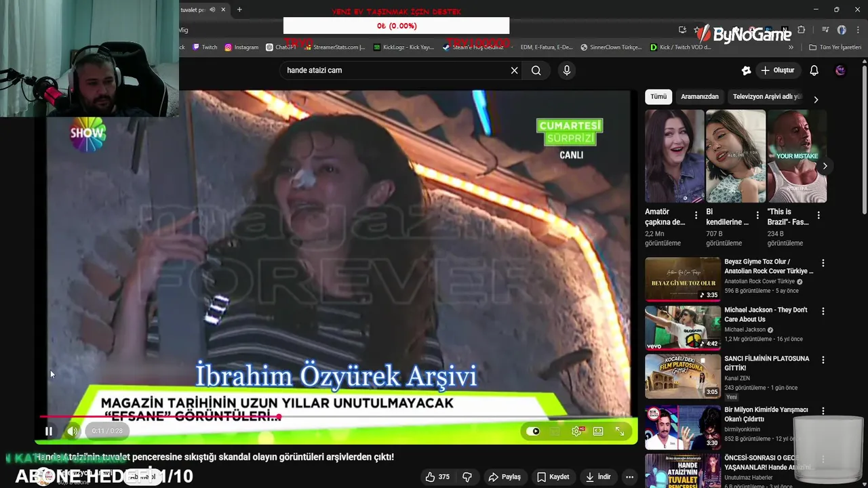The width and height of the screenshot is (868, 488).
Task: Select the Tümü filter chip
Action: click(658, 97)
